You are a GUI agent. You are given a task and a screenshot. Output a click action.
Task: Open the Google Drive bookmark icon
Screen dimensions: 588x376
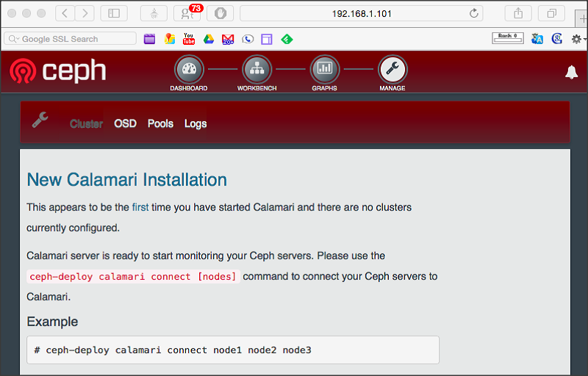(209, 39)
